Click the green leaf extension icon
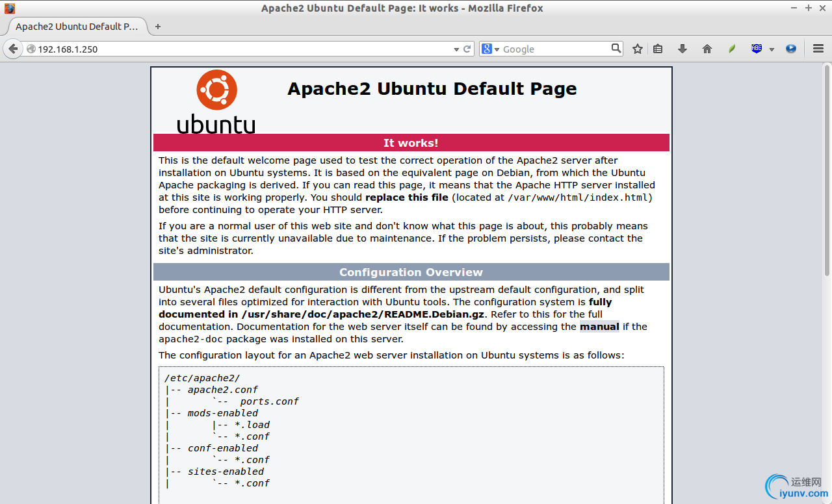This screenshot has width=832, height=504. coord(732,49)
